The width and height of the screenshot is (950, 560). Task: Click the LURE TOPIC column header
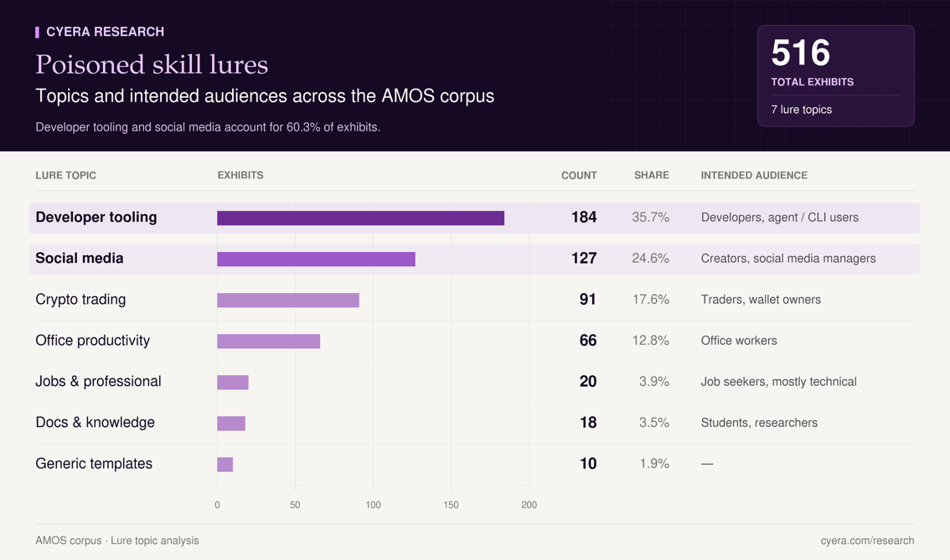(65, 176)
